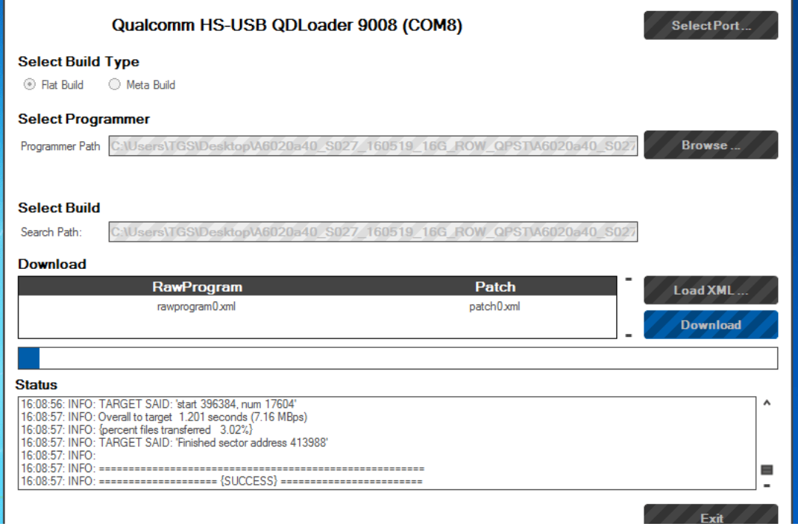Image resolution: width=798 pixels, height=532 pixels.
Task: Click the dash icon left of Download
Action: (x=629, y=335)
